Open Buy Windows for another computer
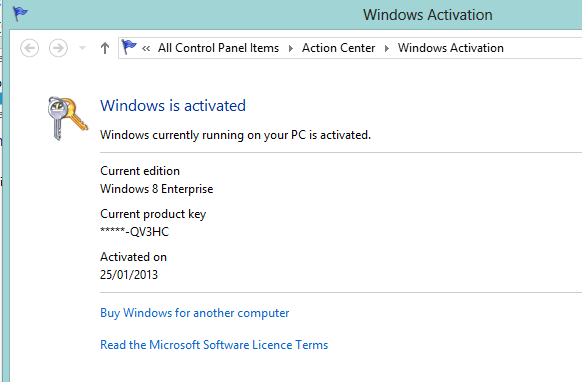 194,313
